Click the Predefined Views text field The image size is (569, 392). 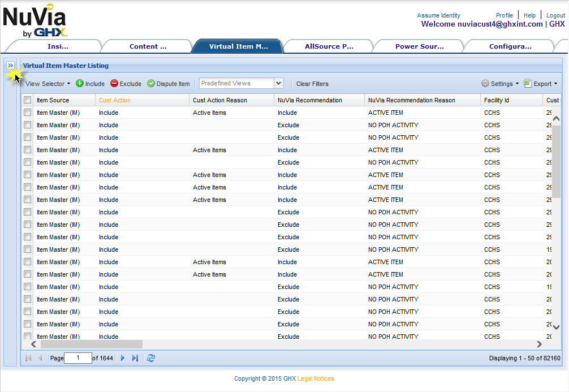coord(236,84)
